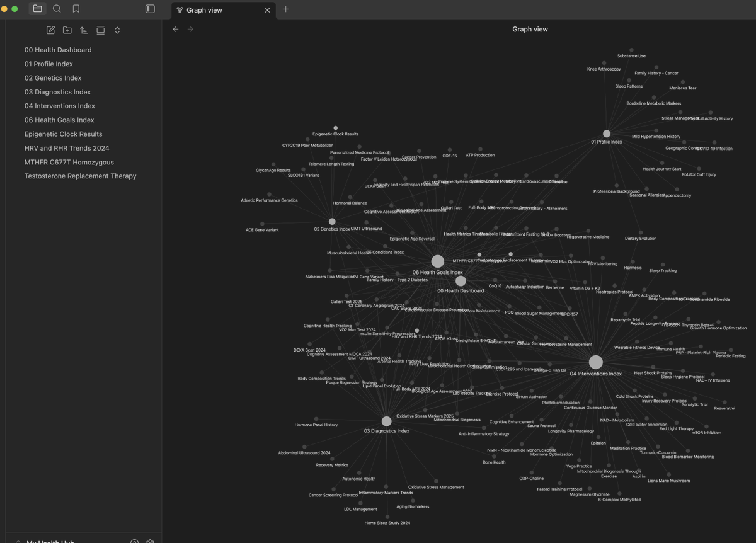Screen dimensions: 756x543
Task: Switch to the Graph view tab
Action: tap(224, 10)
